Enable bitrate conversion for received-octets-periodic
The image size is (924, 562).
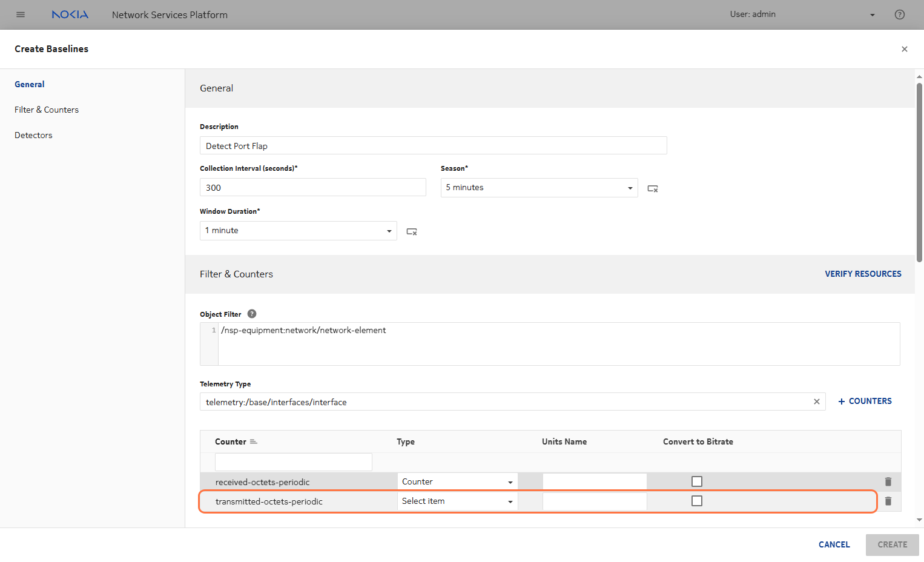[x=696, y=481]
